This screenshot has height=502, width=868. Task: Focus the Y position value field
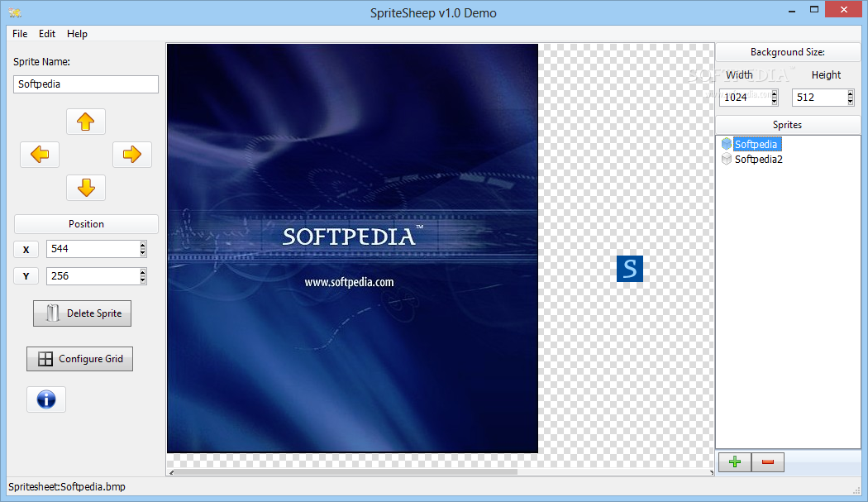tap(93, 276)
